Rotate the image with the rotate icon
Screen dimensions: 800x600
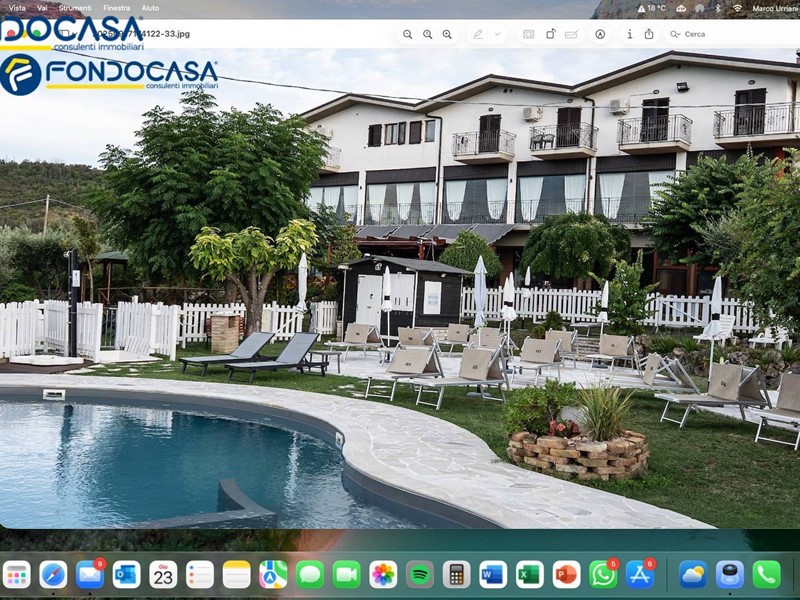550,34
